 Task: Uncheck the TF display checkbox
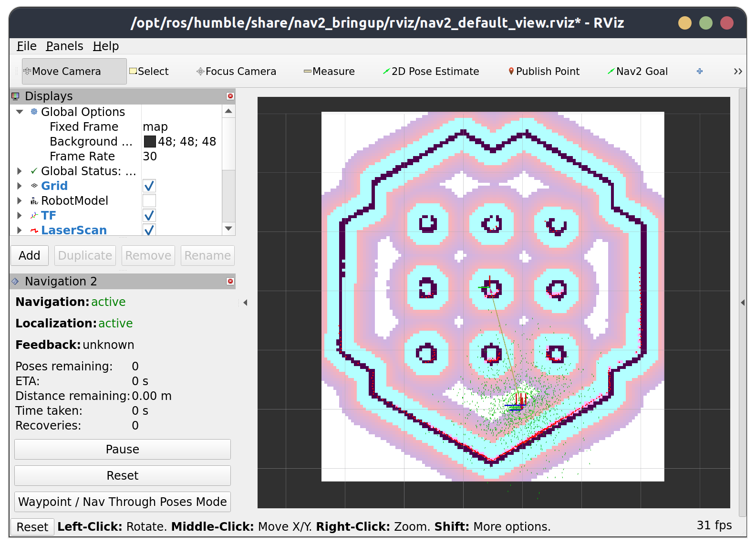[x=149, y=216]
